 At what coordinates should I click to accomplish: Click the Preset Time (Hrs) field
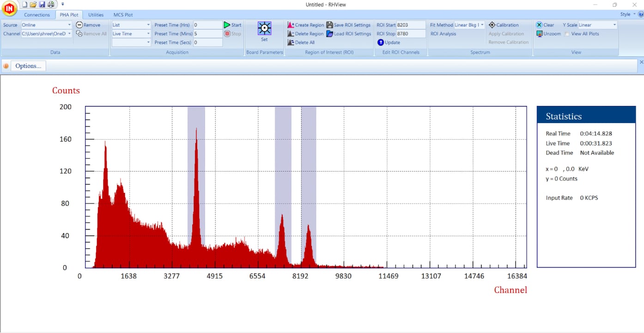click(208, 25)
